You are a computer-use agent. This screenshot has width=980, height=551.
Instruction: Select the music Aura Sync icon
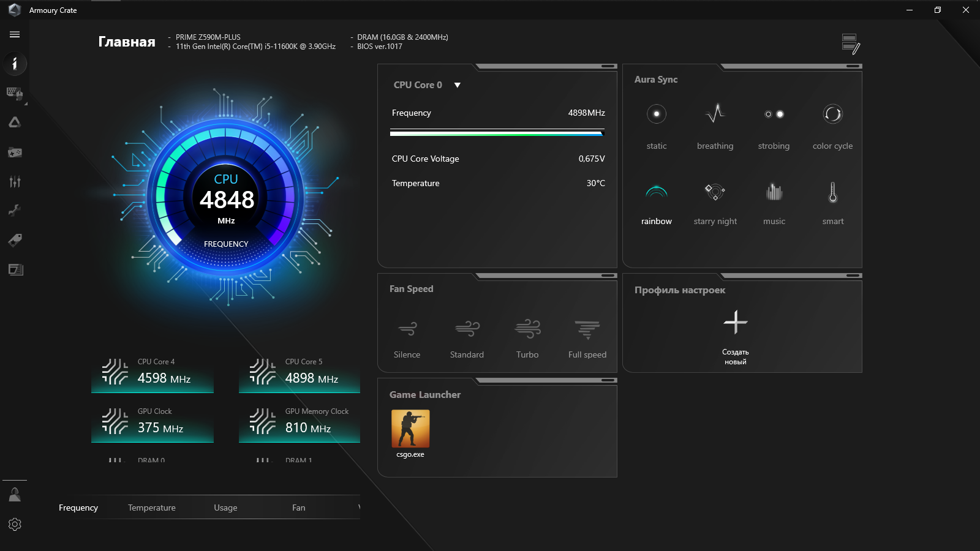click(x=774, y=192)
